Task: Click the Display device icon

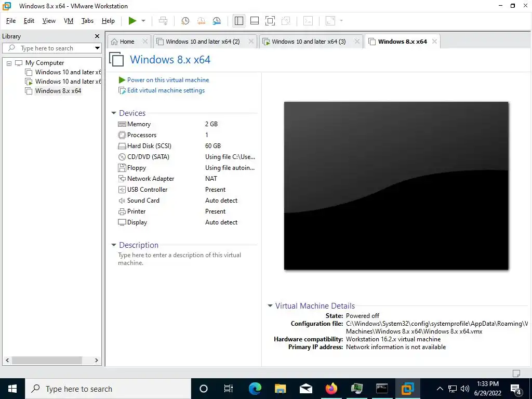Action: point(122,222)
